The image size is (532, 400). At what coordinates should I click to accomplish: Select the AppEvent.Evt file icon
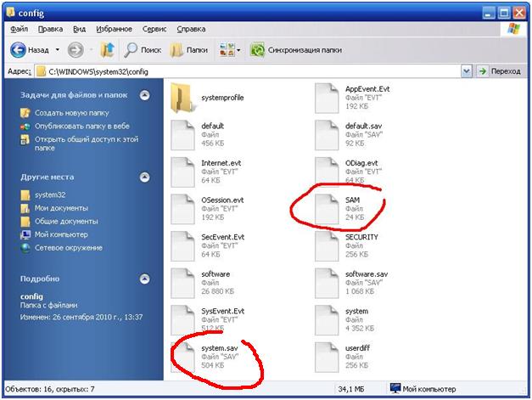[327, 99]
